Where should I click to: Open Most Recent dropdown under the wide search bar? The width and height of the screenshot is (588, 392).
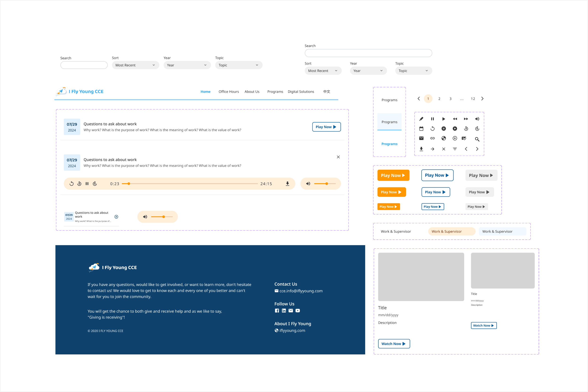(323, 71)
